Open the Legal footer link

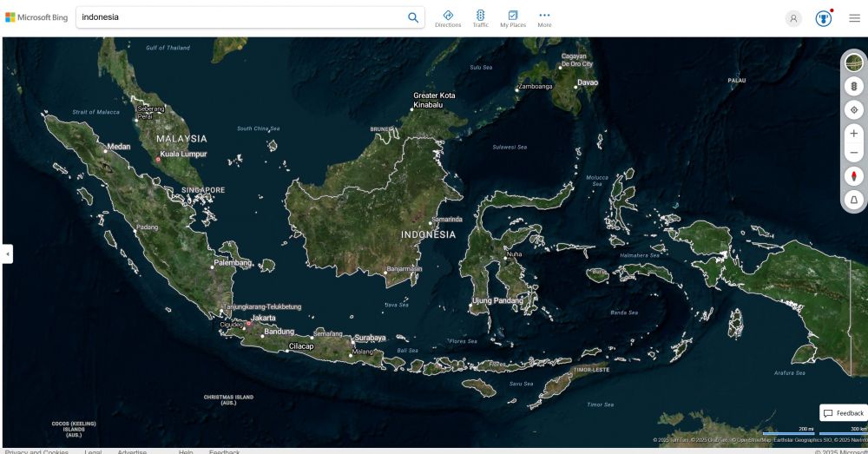tap(93, 451)
